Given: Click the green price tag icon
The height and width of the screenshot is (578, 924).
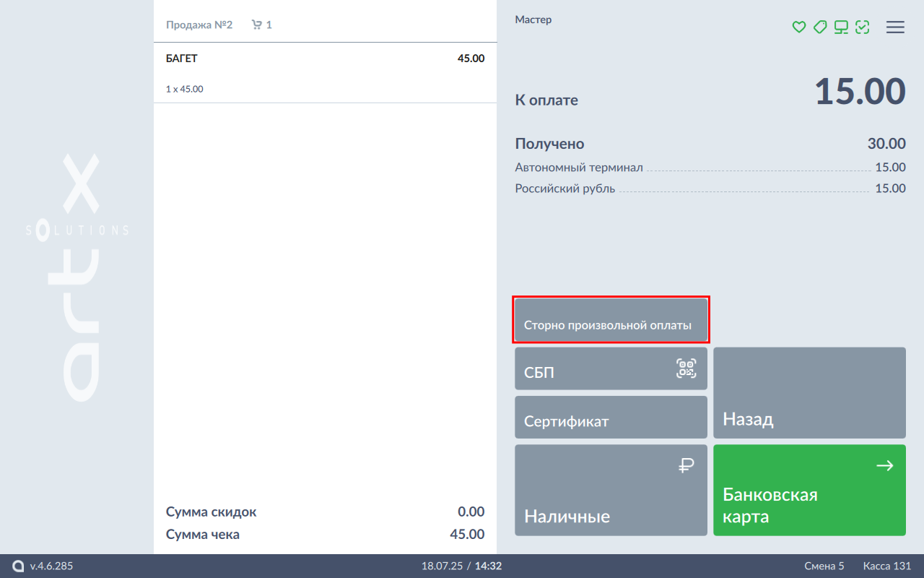Looking at the screenshot, I should click(819, 27).
